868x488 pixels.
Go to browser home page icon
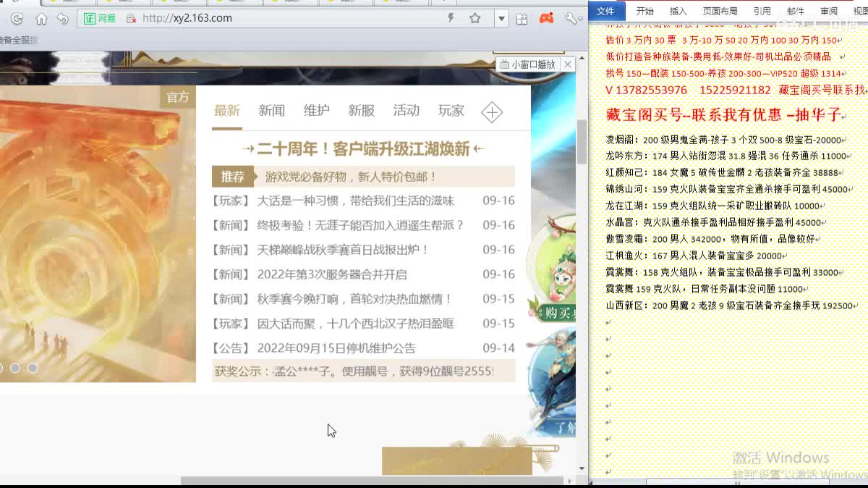pos(41,18)
